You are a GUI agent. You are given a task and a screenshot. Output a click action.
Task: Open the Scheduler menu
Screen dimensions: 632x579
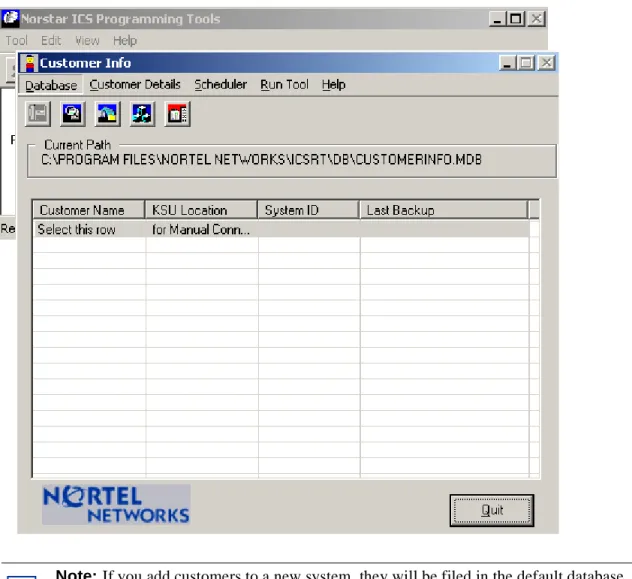tap(220, 85)
